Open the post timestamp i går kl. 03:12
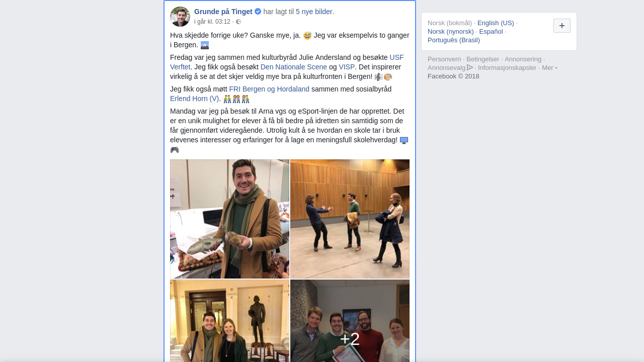 [212, 22]
